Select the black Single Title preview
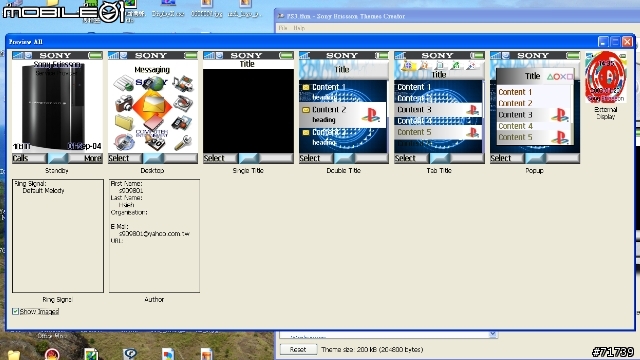This screenshot has height=360, width=640. [248, 107]
